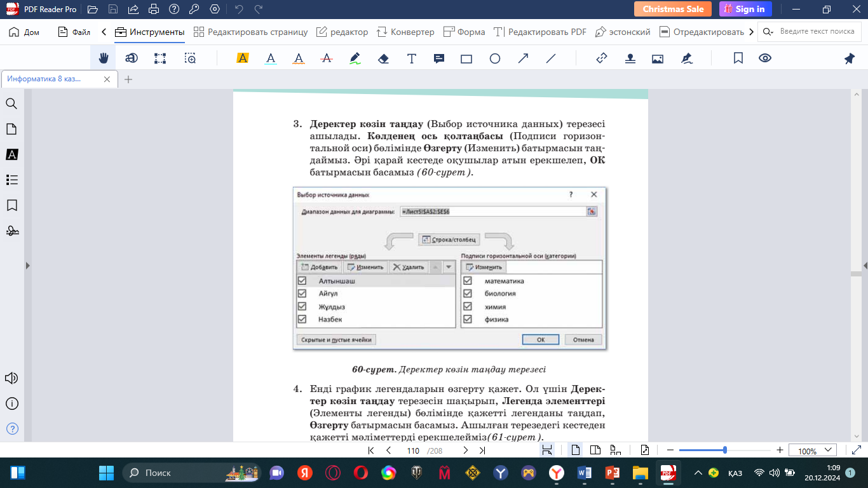Viewport: 868px width, 488px height.
Task: Expand more toolbar tabs with right chevron
Action: (752, 32)
